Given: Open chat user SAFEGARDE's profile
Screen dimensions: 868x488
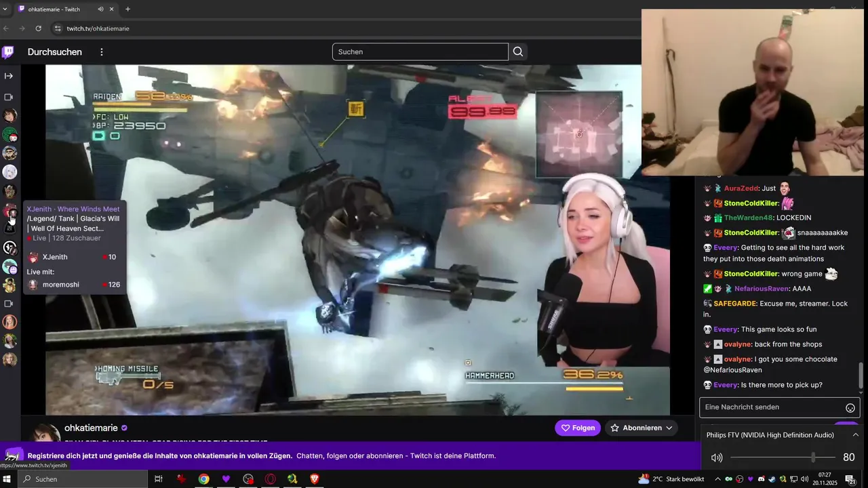Looking at the screenshot, I should 734,304.
